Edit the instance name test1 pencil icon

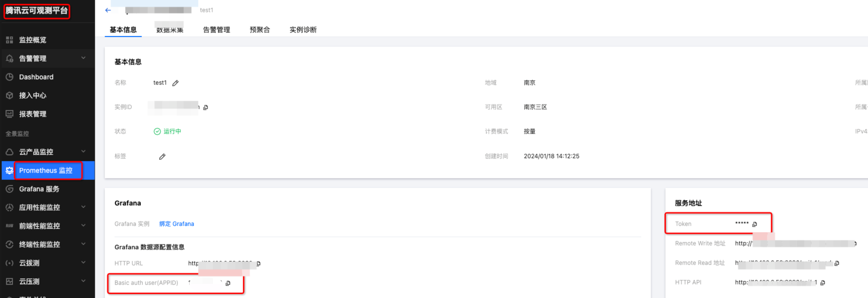(175, 83)
